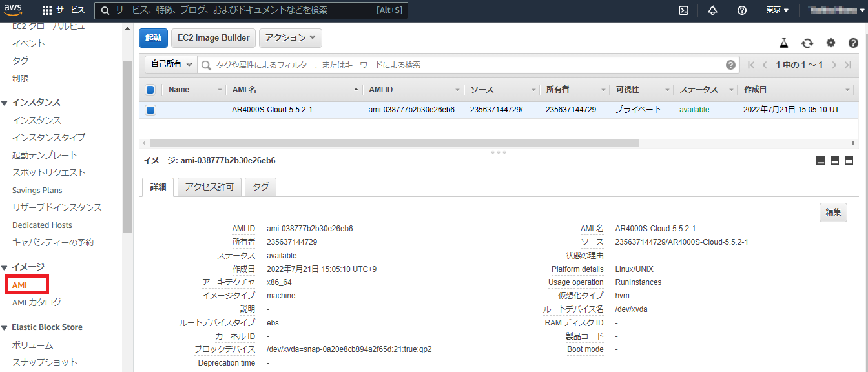This screenshot has width=868, height=372.
Task: Open the AWS CloudShell icon
Action: pyautogui.click(x=683, y=10)
